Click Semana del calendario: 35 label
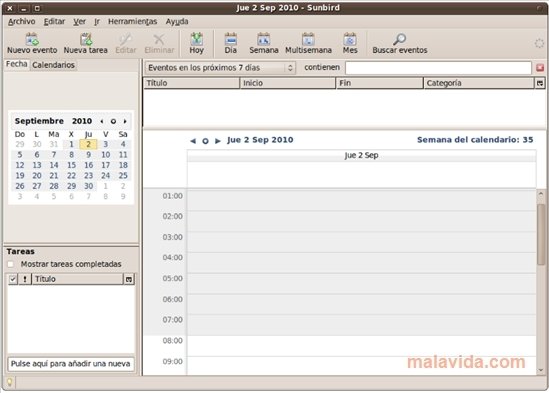The width and height of the screenshot is (549, 393). coord(475,140)
